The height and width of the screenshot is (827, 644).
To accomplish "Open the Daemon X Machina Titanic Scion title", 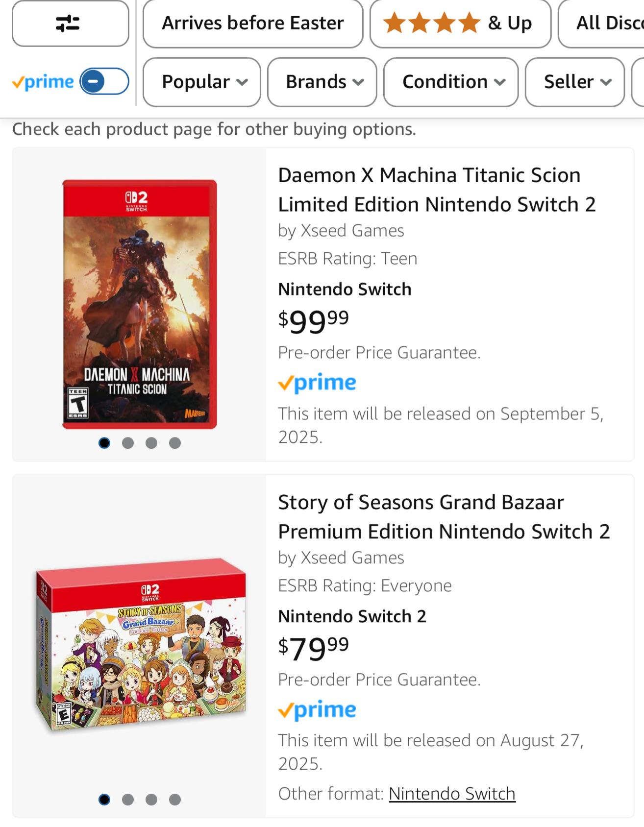I will click(436, 190).
